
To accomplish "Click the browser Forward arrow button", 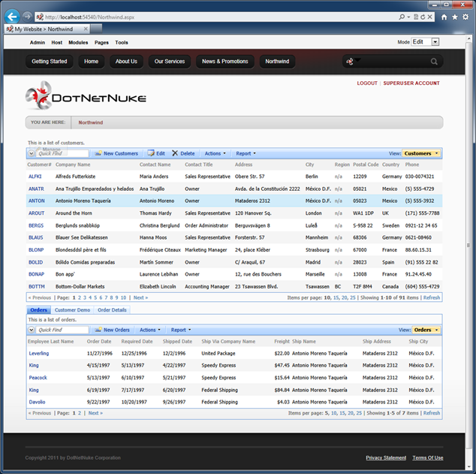I will (27, 17).
